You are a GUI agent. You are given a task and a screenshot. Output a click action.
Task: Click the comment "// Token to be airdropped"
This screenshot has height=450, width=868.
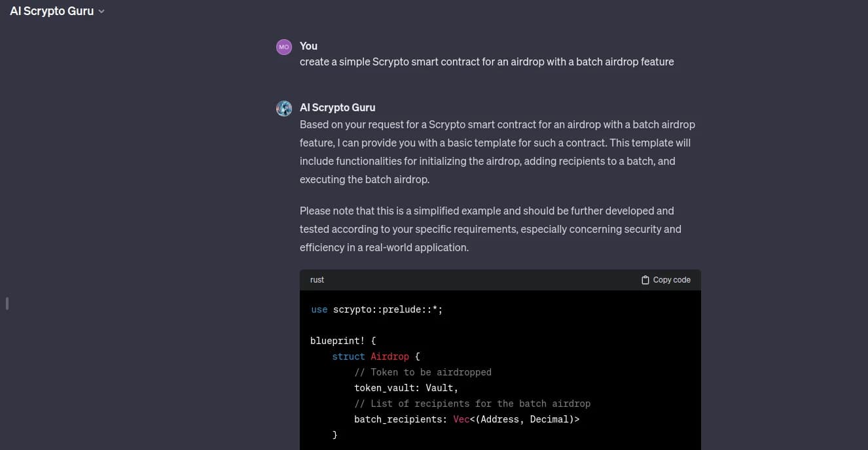point(423,372)
